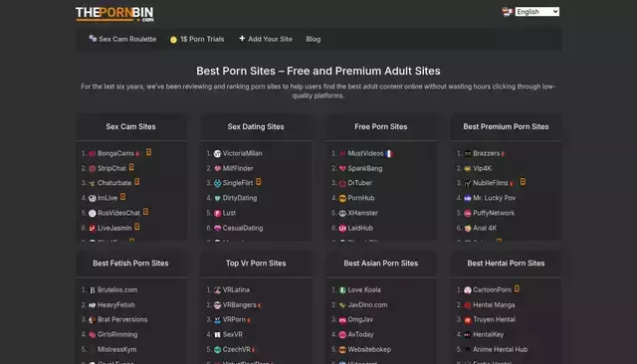Image resolution: width=637 pixels, height=364 pixels.
Task: Open the Best Premium Porn Sites heading
Action: coord(506,126)
